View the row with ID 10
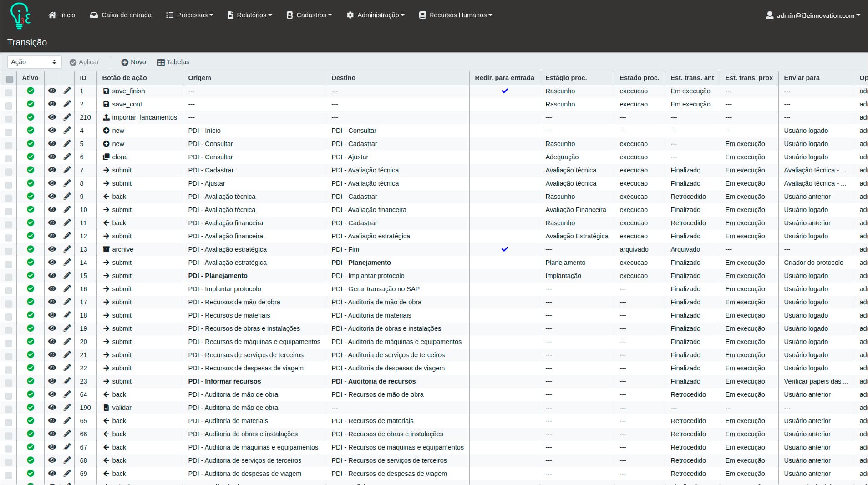Image resolution: width=868 pixels, height=485 pixels. (x=52, y=210)
